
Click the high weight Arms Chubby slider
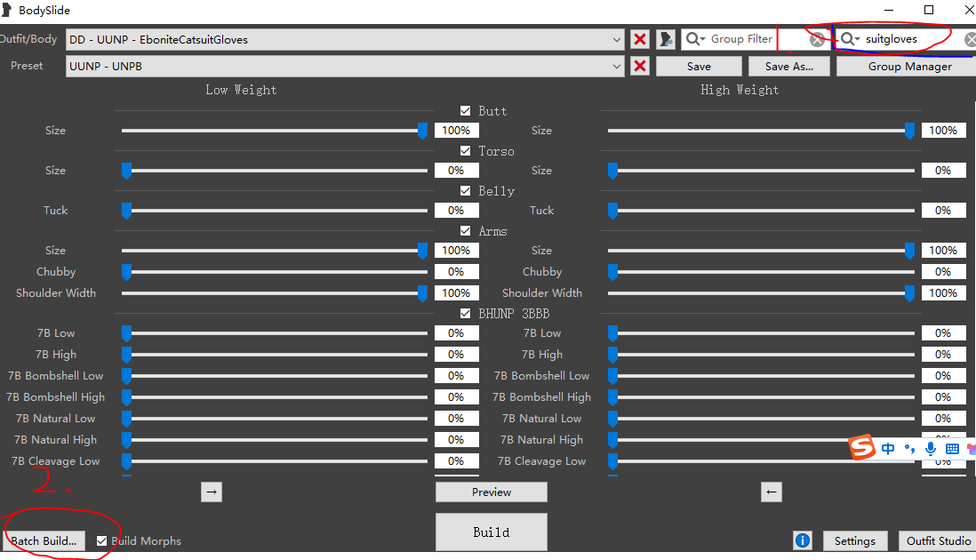[x=761, y=272]
